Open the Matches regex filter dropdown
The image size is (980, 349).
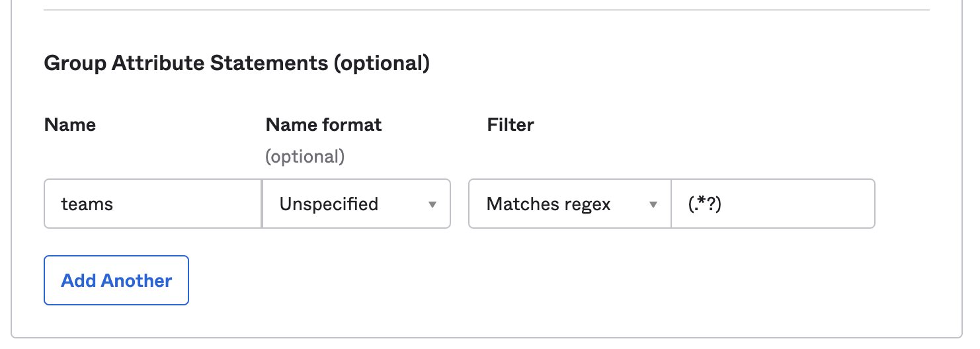pos(569,204)
